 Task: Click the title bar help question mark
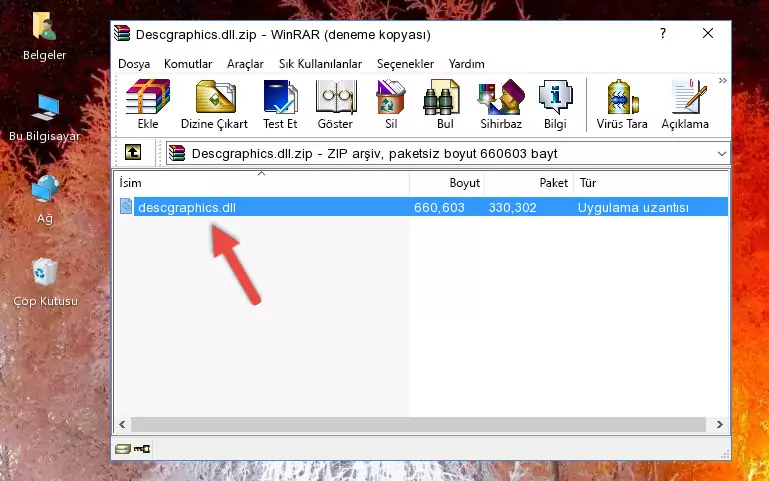(663, 33)
